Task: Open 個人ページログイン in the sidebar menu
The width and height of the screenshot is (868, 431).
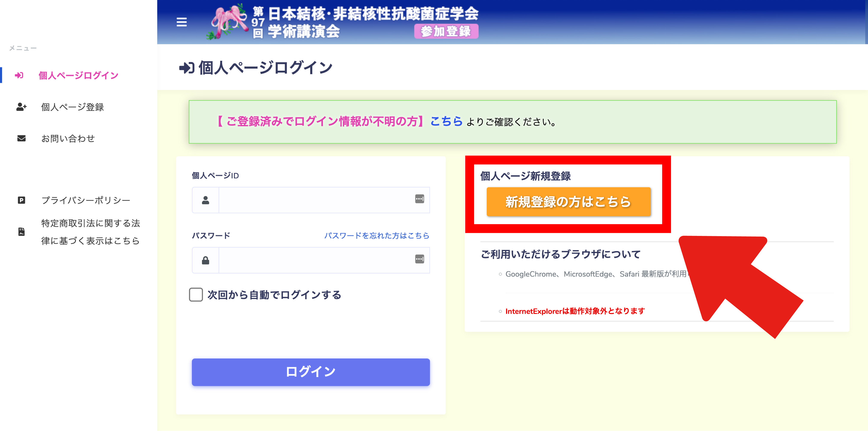Action: pyautogui.click(x=79, y=75)
